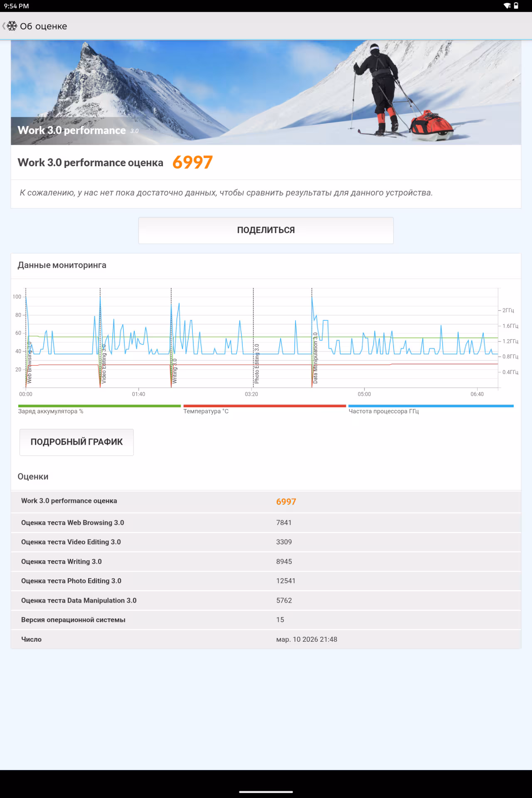Image resolution: width=532 pixels, height=798 pixels.
Task: Select the Web Browsing 3.0 score row
Action: click(266, 523)
